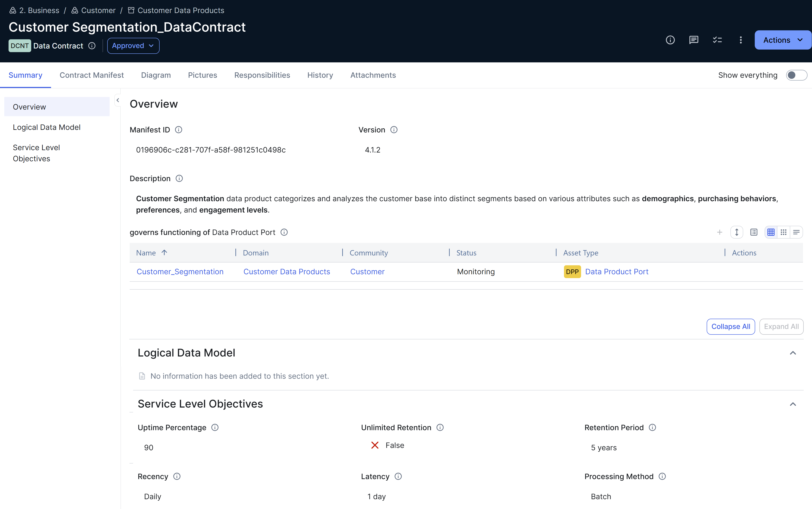Open the Approved status dropdown
The width and height of the screenshot is (812, 509).
[133, 46]
